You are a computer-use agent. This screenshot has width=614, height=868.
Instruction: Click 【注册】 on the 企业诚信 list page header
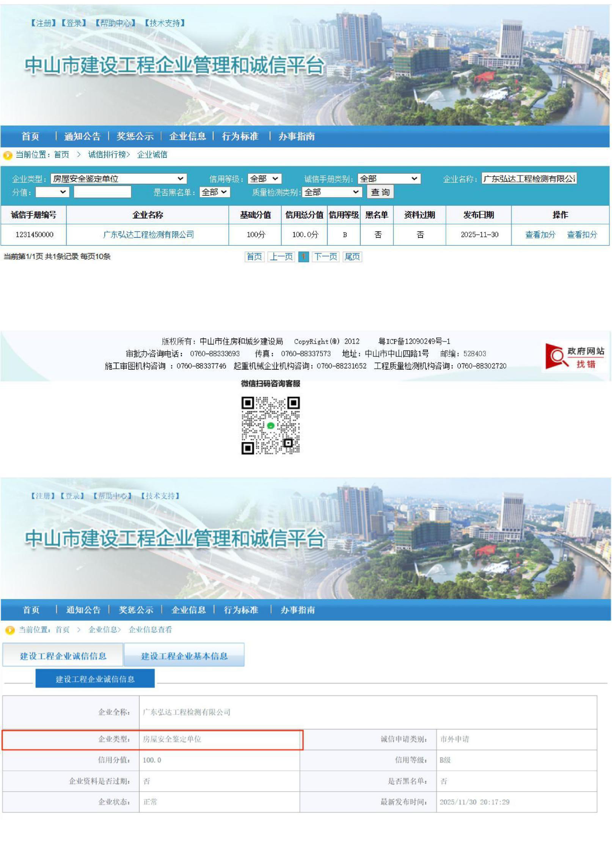[43, 23]
